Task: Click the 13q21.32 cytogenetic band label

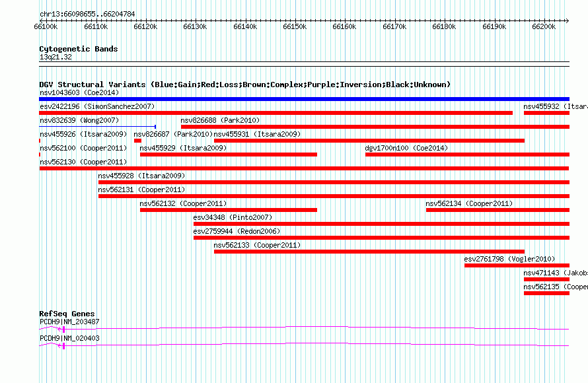Action: (55, 57)
